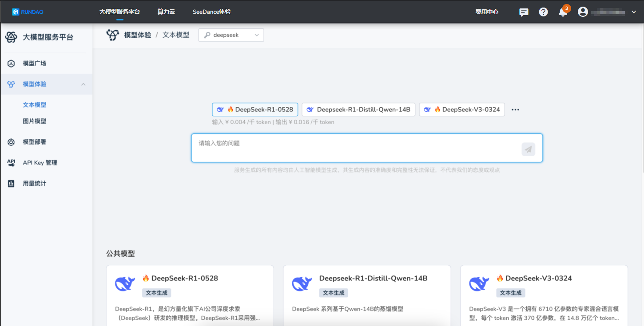Collapse the 模型体验 sidebar section
This screenshot has width=644, height=326.
point(83,84)
